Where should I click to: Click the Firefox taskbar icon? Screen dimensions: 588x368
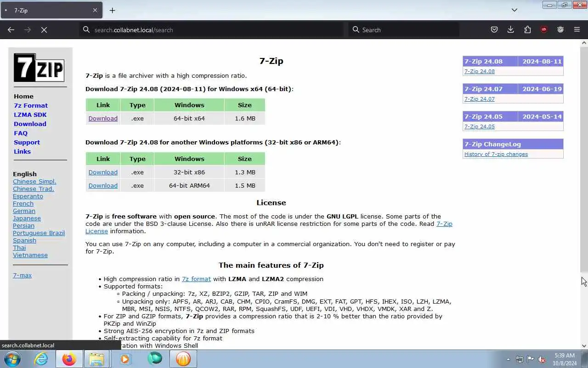coord(69,359)
